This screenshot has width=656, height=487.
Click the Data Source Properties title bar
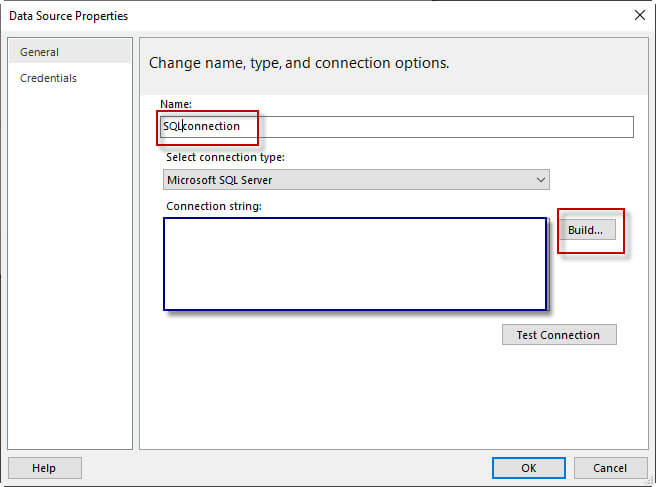coord(300,16)
